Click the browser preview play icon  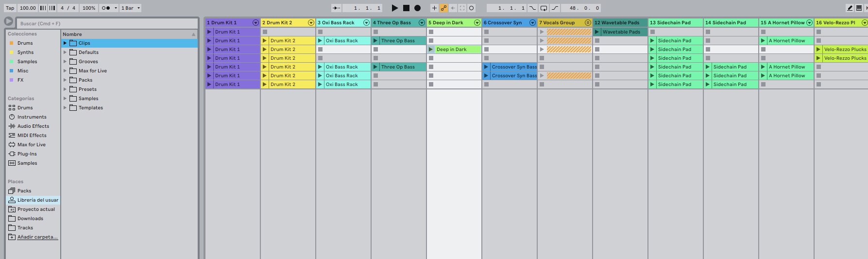[9, 21]
